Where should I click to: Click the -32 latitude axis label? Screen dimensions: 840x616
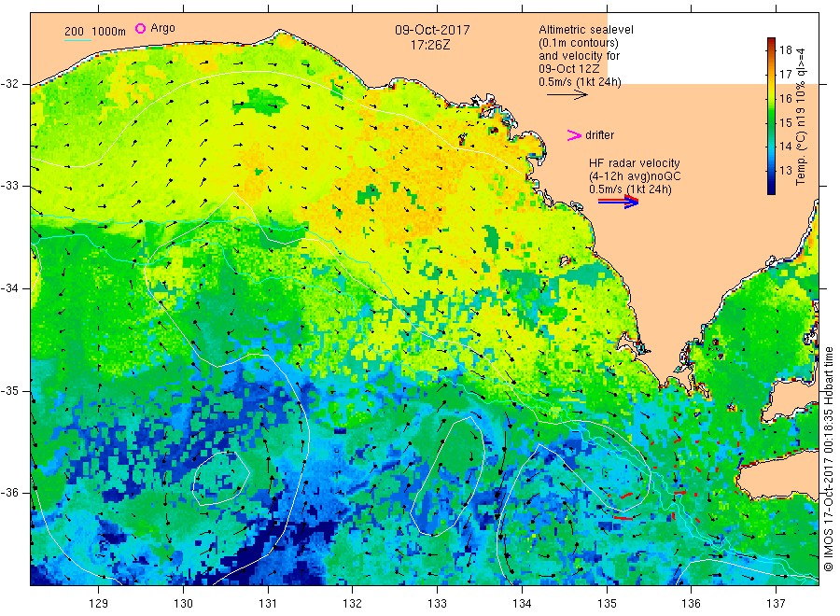point(9,84)
